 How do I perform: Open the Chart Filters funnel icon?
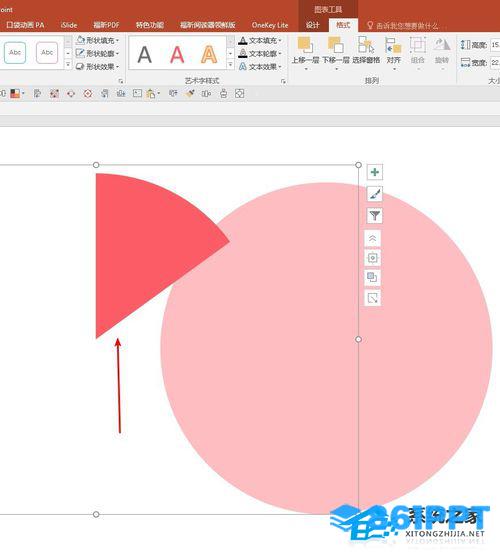click(x=374, y=215)
